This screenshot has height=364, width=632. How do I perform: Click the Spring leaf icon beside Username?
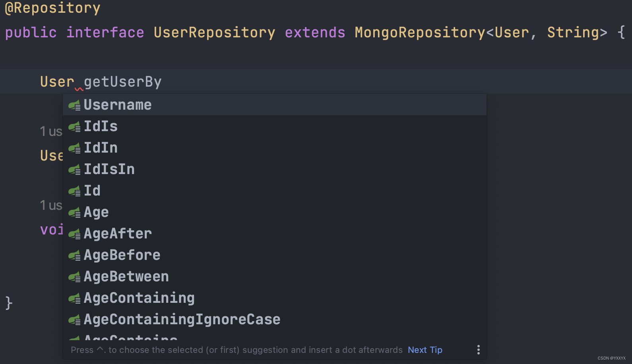point(74,105)
